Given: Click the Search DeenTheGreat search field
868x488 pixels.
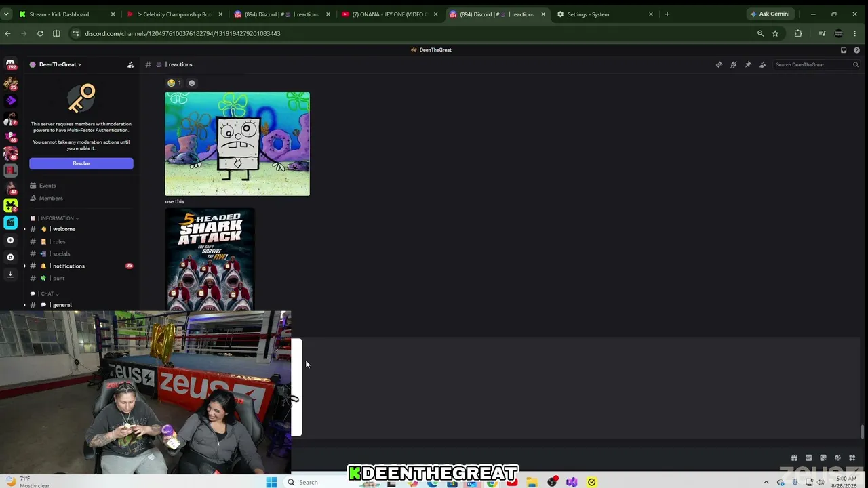Looking at the screenshot, I should tap(816, 64).
